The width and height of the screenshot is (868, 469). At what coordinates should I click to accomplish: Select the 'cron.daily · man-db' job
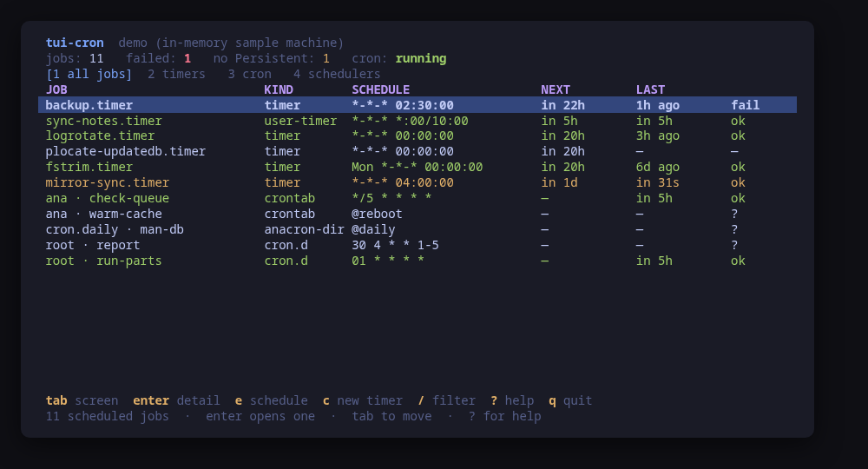(418, 230)
